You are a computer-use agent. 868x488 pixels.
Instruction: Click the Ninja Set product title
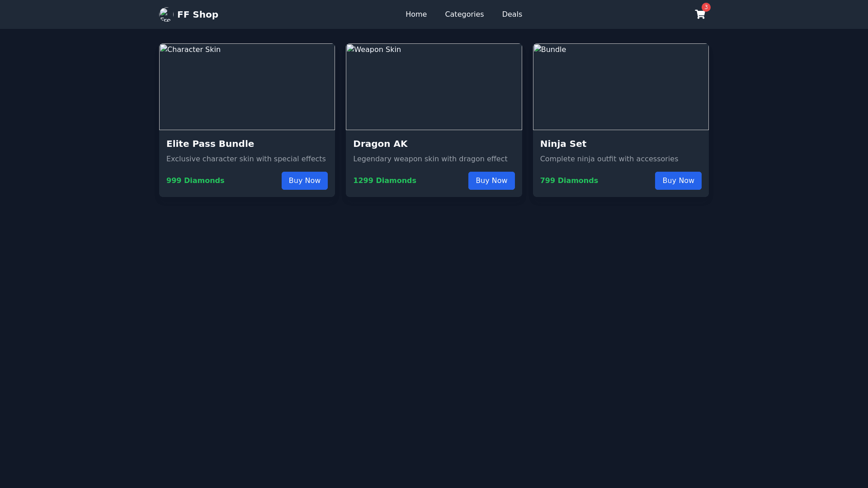pyautogui.click(x=563, y=144)
